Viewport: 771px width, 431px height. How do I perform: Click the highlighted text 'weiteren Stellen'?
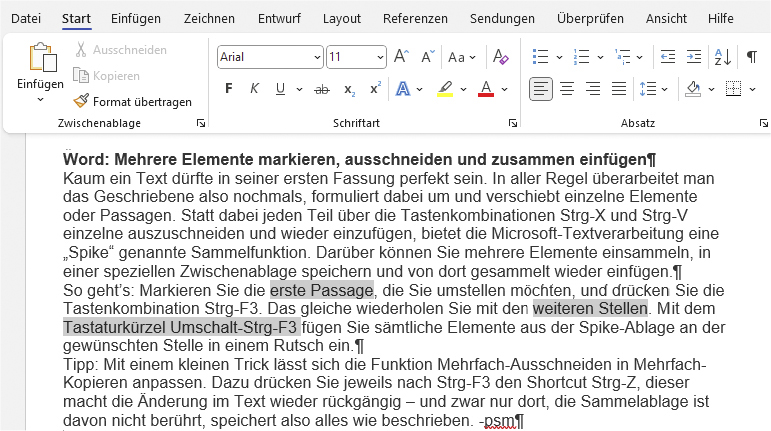click(x=590, y=309)
